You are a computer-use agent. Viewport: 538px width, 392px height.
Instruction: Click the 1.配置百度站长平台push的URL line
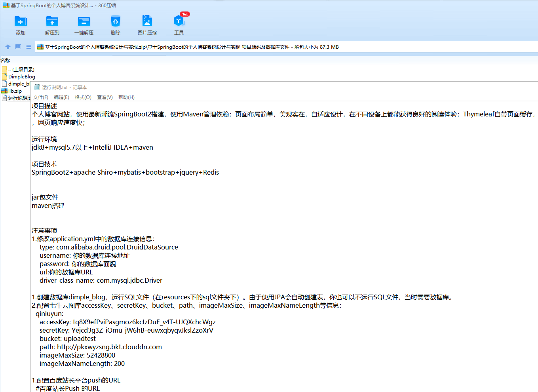pos(76,381)
